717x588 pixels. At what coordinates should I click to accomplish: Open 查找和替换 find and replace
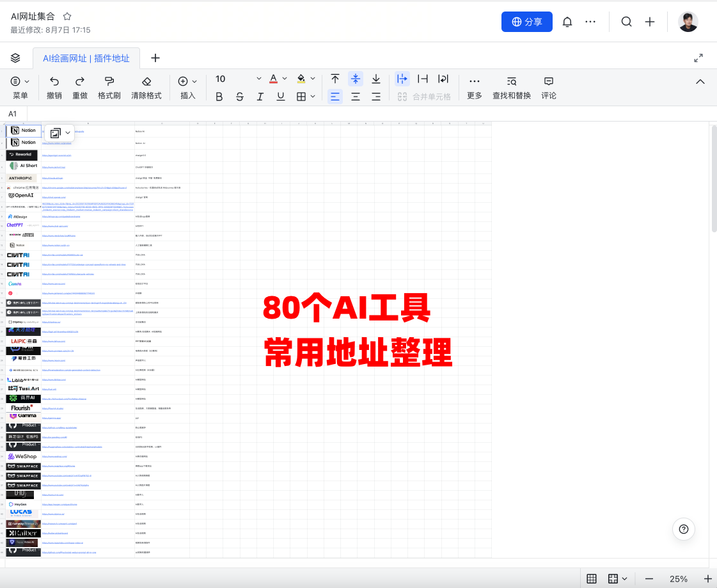512,87
